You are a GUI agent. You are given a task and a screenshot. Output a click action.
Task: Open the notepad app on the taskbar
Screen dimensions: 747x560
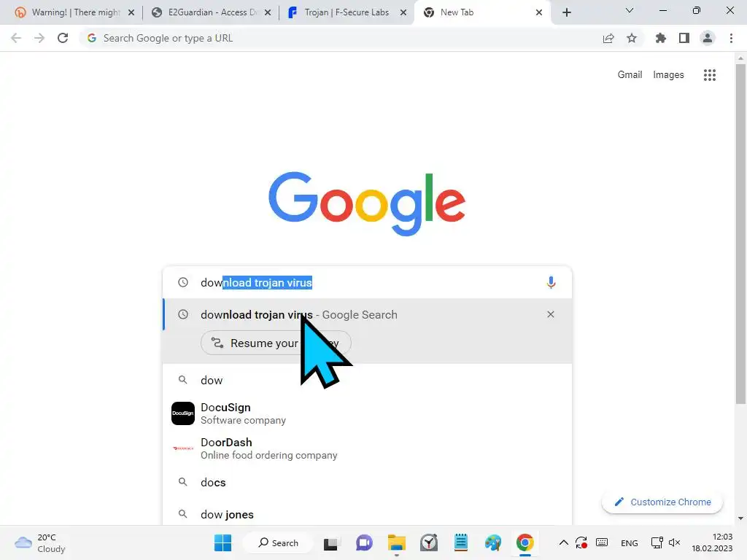[461, 542]
